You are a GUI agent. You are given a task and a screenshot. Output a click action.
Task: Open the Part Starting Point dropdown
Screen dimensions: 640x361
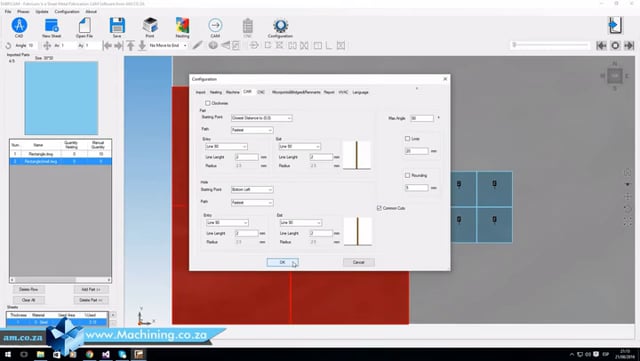point(262,118)
